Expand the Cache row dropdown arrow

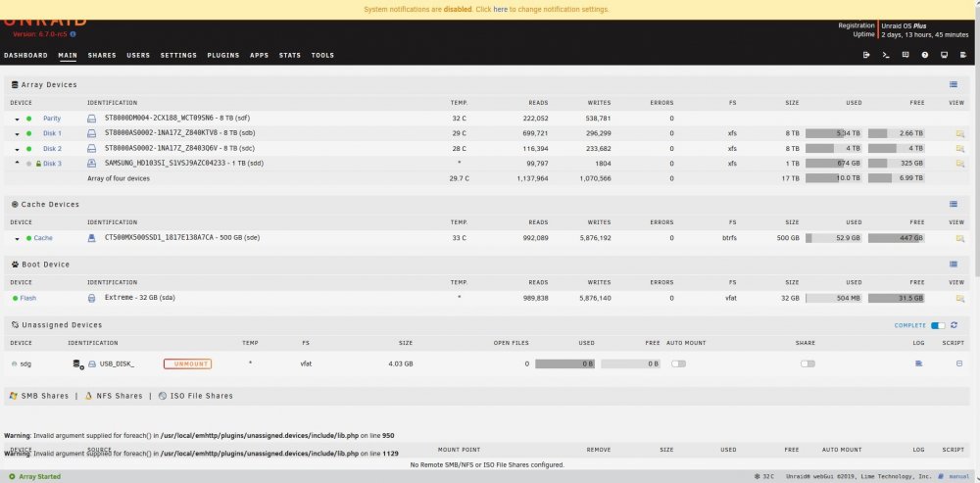tap(18, 239)
